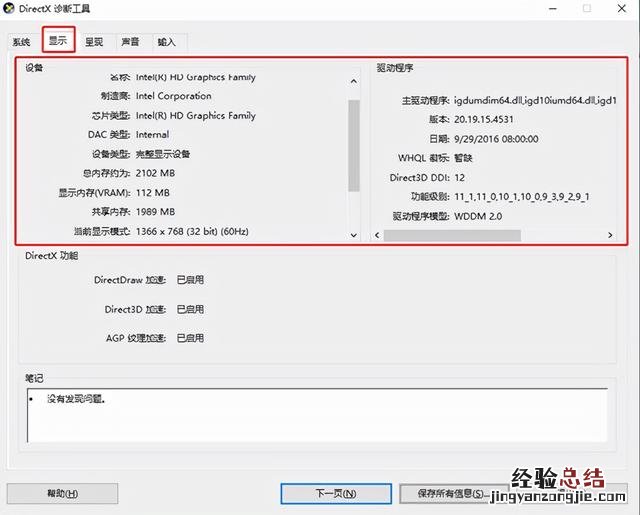Open the 呈现 tab
Screen dimensions: 640x515
tap(94, 42)
